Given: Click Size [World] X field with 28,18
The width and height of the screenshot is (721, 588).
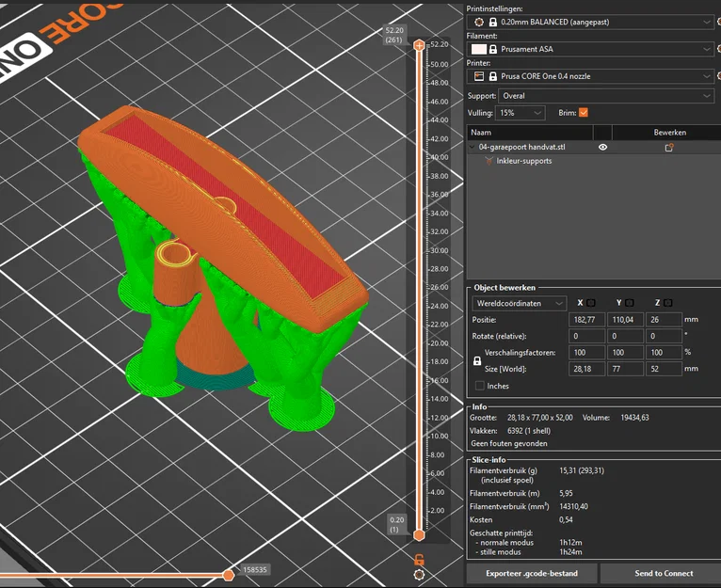Looking at the screenshot, I should click(586, 369).
